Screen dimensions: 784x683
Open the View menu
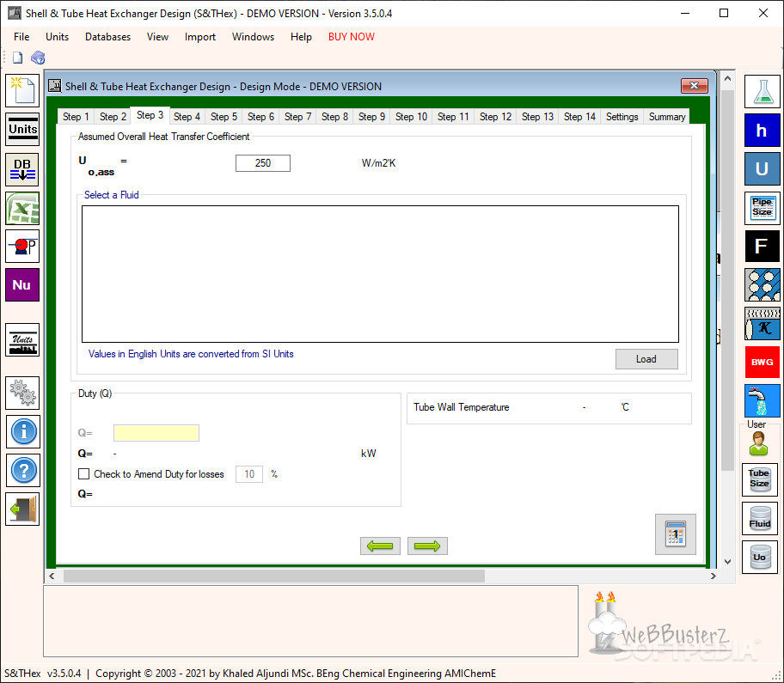[x=157, y=36]
